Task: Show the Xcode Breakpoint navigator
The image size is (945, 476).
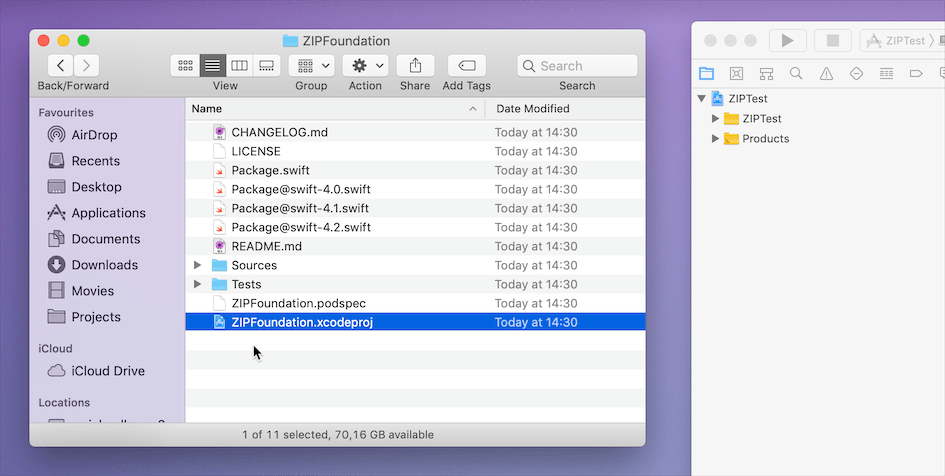Action: point(916,74)
